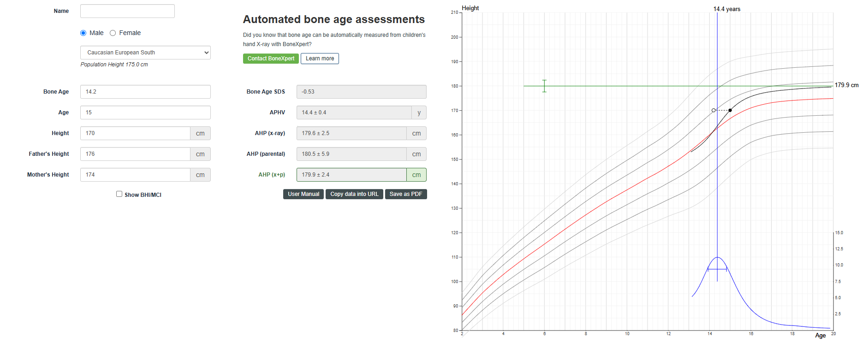Open the Caucasian European South population dropdown
Image resolution: width=868 pixels, height=349 pixels.
[145, 53]
